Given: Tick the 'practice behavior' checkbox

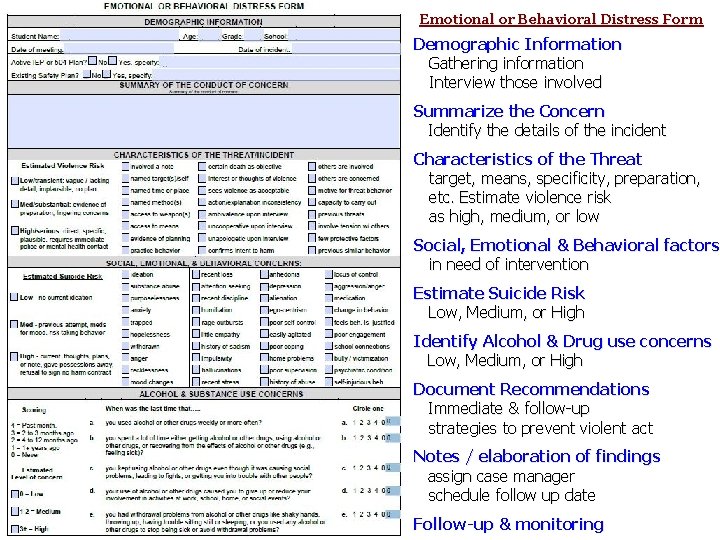Looking at the screenshot, I should pyautogui.click(x=126, y=250).
